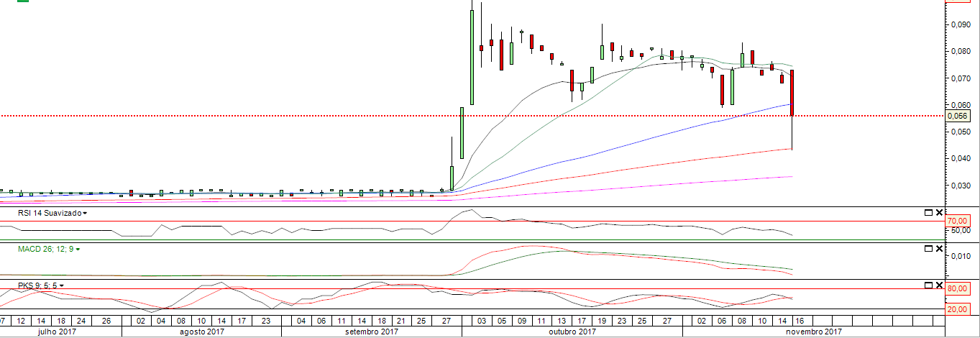
Task: Click the 0,090 price axis value
Action: click(960, 24)
